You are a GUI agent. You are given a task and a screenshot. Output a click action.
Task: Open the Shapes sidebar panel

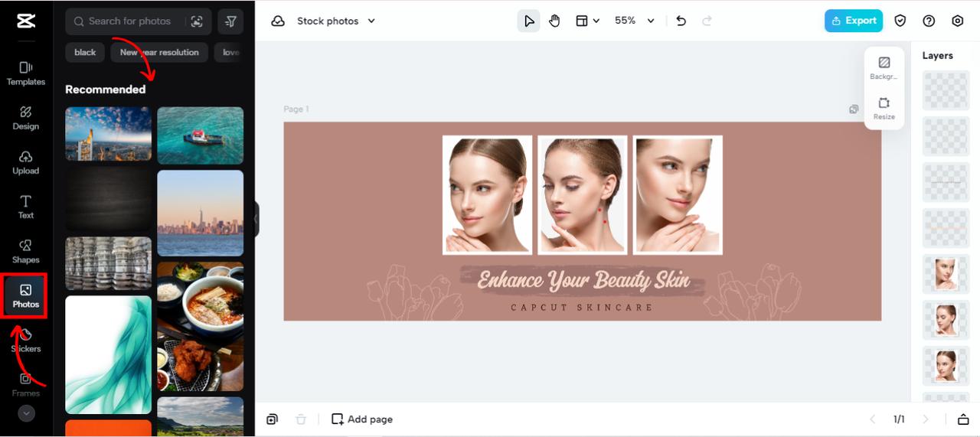tap(26, 251)
